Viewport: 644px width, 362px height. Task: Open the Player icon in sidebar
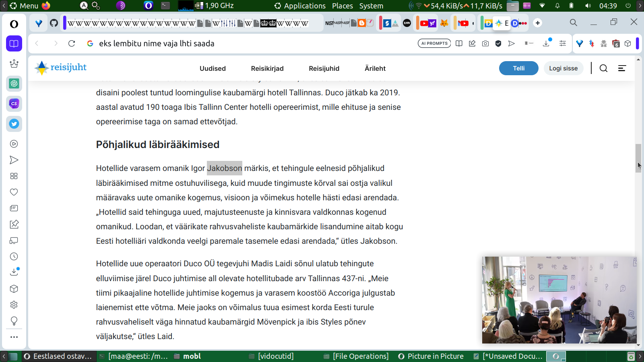[x=14, y=144]
